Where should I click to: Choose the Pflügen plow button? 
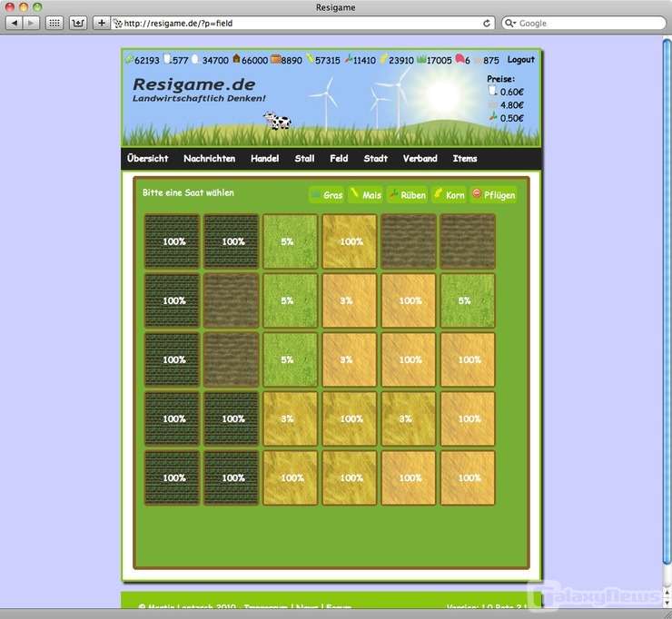coord(493,195)
